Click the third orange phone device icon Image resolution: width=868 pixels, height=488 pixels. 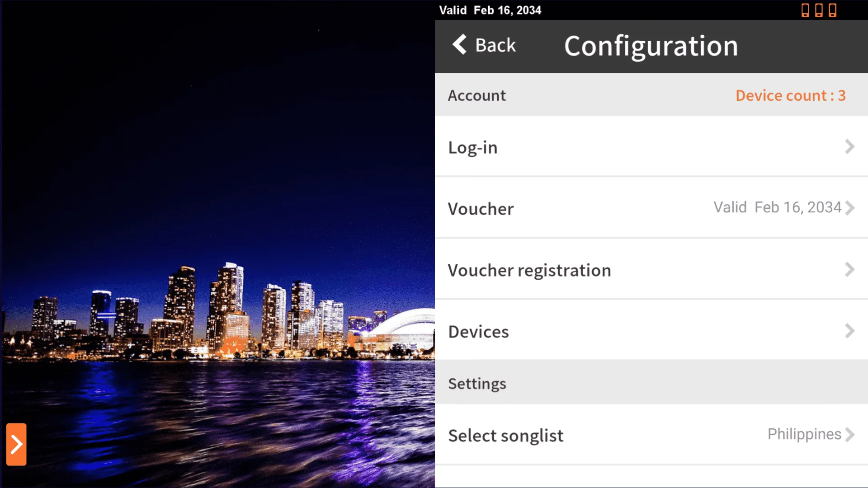[832, 10]
